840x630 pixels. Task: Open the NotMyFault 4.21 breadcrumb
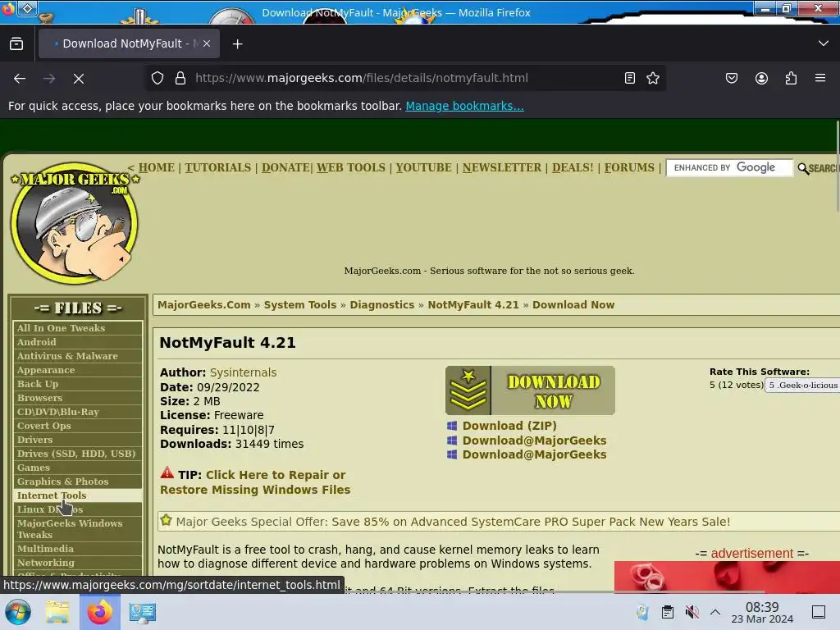coord(473,305)
